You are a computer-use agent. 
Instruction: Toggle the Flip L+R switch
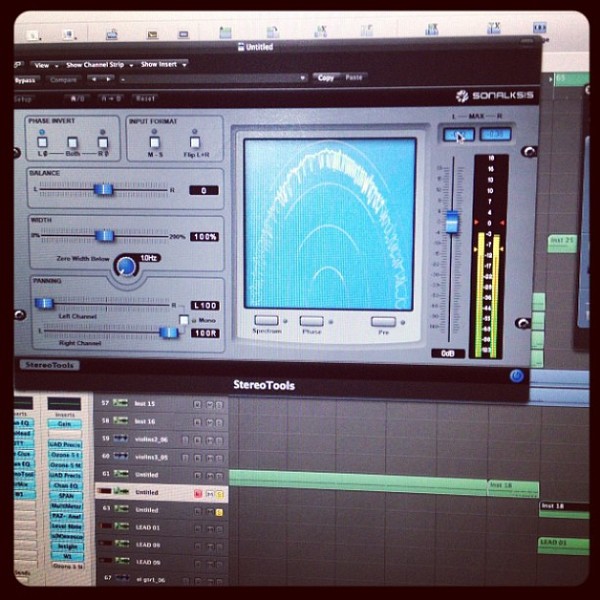point(195,143)
